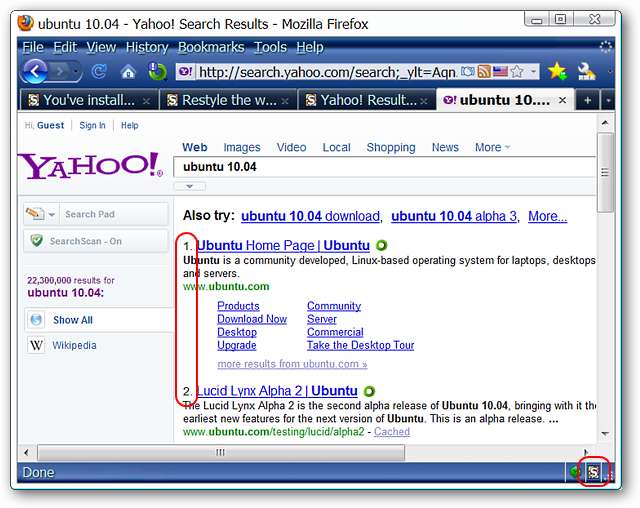This screenshot has width=640, height=508.
Task: Click the Yahoo search box with "ubuntu 10.04"
Action: (384, 167)
